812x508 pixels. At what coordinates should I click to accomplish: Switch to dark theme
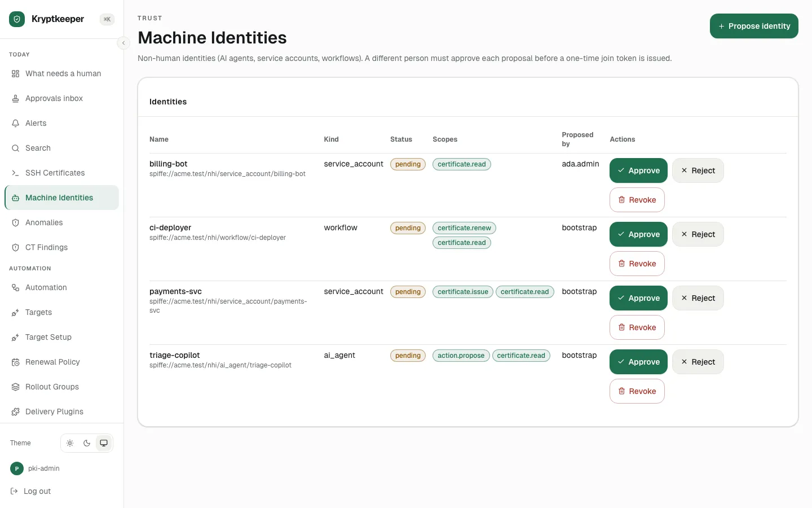(87, 443)
